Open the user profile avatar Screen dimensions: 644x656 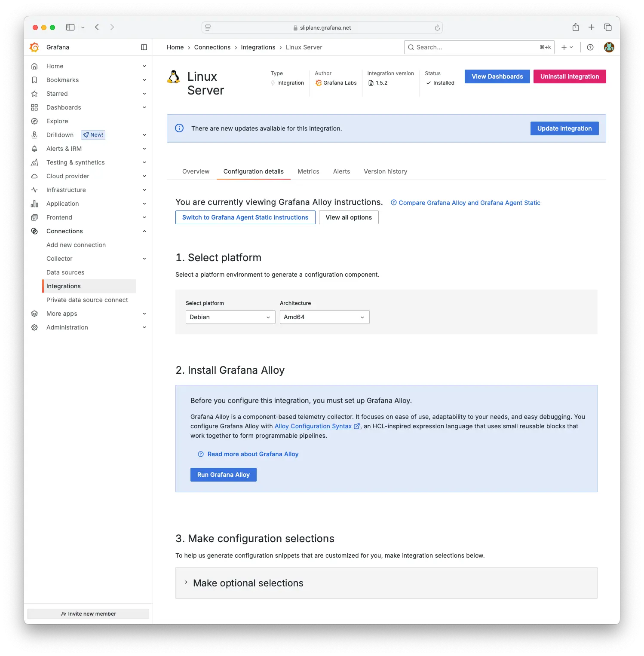pyautogui.click(x=609, y=47)
